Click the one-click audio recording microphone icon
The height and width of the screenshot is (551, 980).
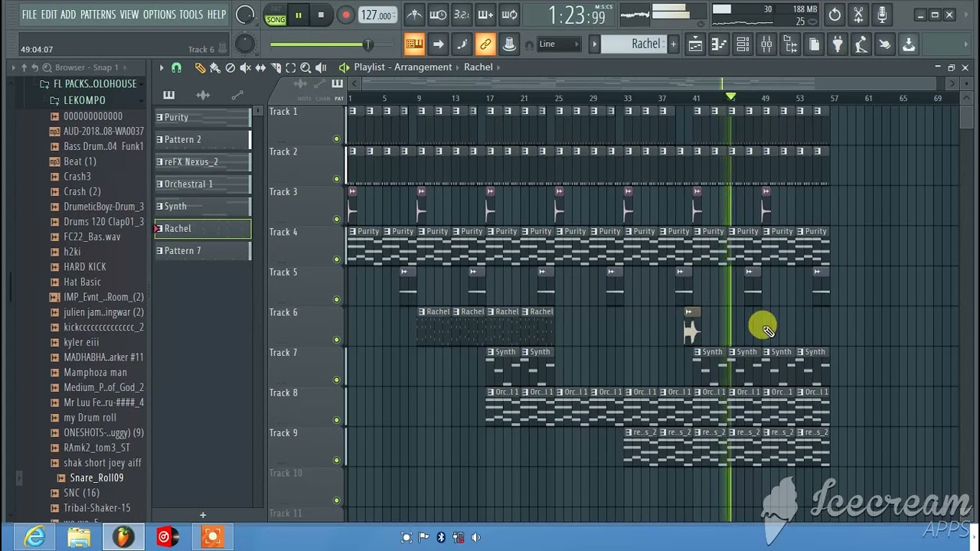[x=882, y=15]
